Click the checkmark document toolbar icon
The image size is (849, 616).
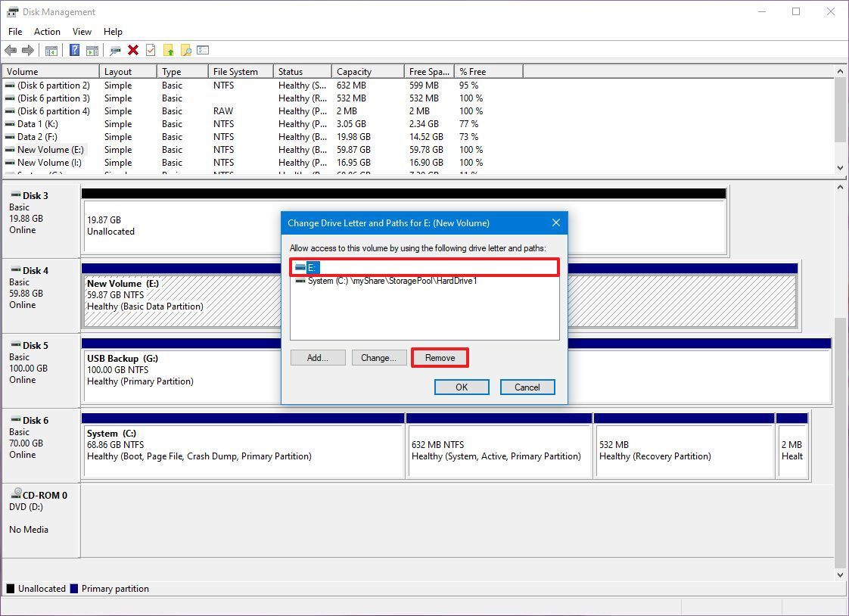151,50
